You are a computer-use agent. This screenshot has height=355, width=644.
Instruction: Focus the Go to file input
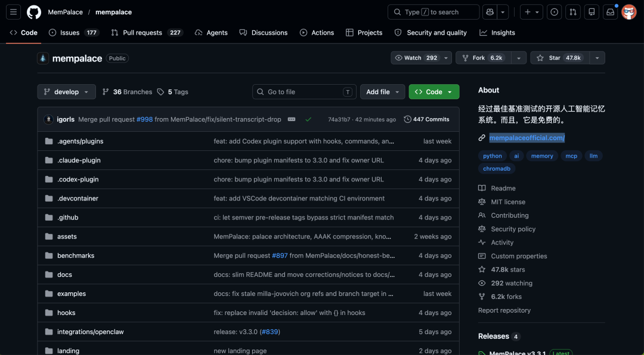(304, 92)
